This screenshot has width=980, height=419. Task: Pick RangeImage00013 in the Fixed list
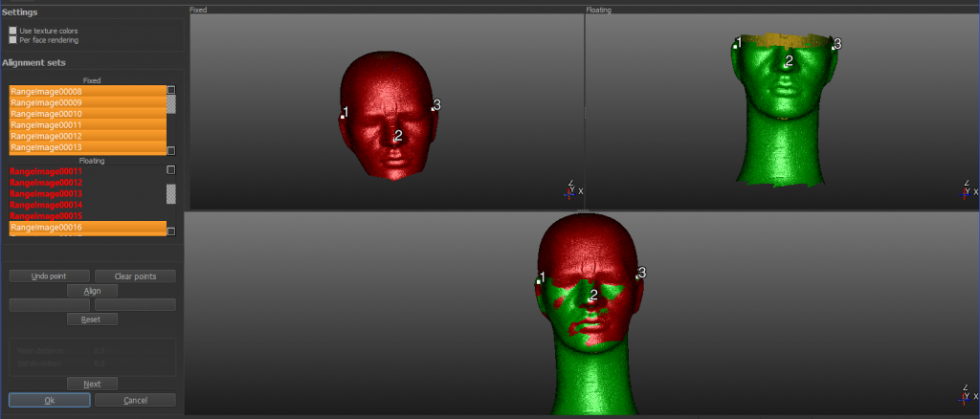[86, 147]
